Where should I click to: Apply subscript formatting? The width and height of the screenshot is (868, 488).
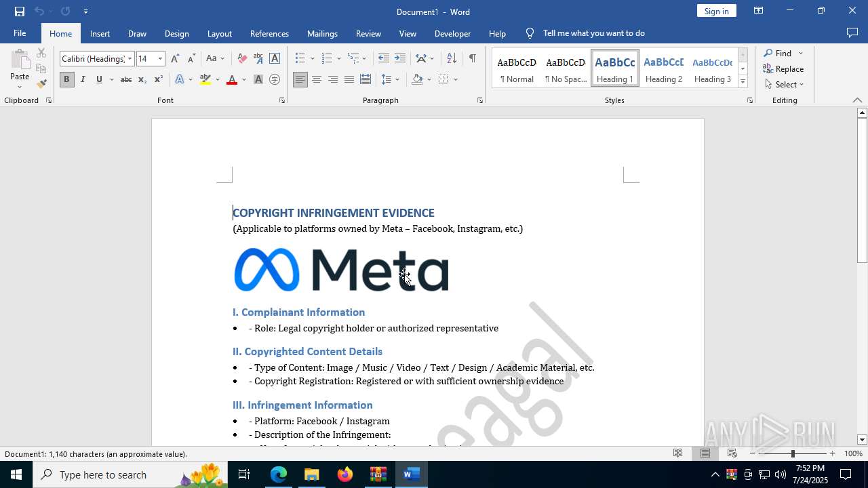(142, 80)
